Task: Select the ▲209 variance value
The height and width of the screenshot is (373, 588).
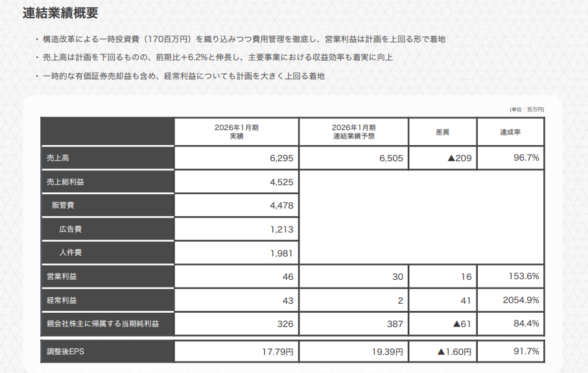Action: 454,156
